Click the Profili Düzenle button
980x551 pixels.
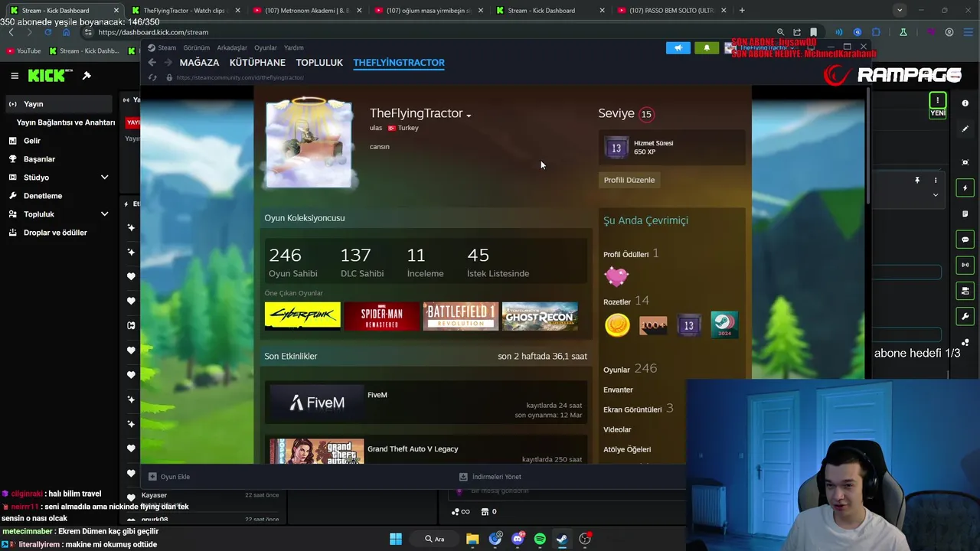coord(629,180)
